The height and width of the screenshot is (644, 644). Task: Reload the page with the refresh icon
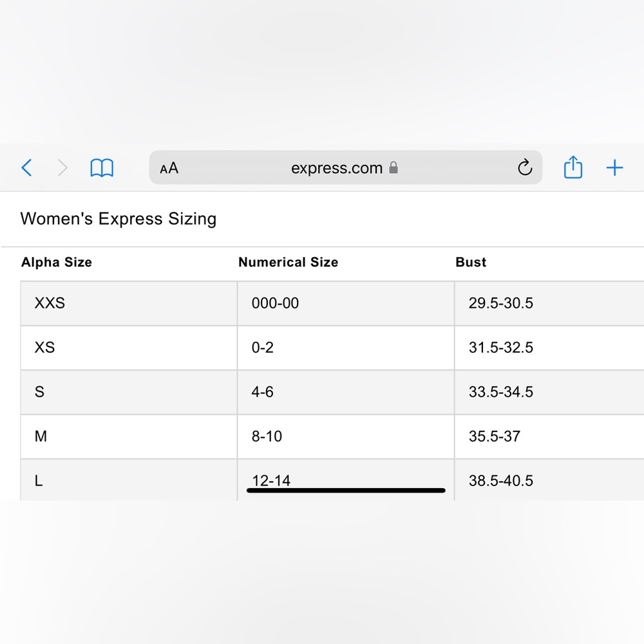(524, 167)
